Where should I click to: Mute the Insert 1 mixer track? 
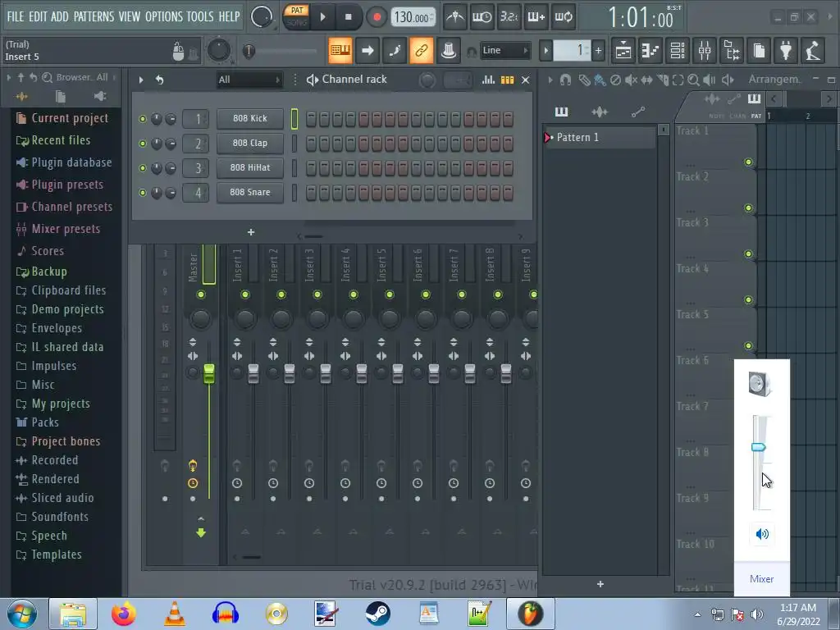click(x=244, y=294)
